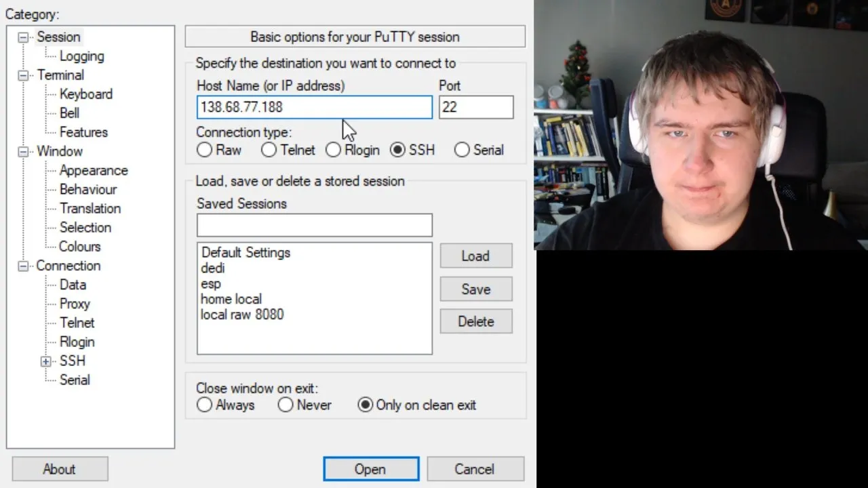Open the Features settings category

pos(83,132)
